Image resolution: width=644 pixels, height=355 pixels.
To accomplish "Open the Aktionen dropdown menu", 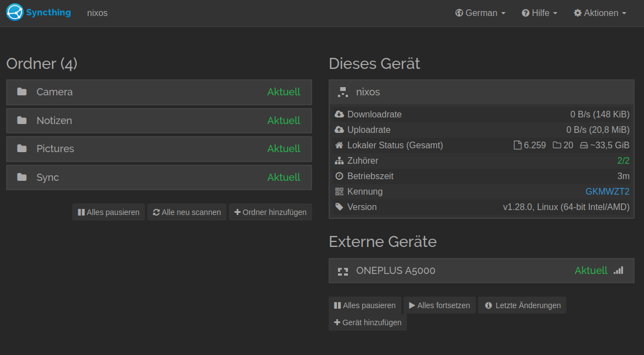I will click(x=600, y=13).
